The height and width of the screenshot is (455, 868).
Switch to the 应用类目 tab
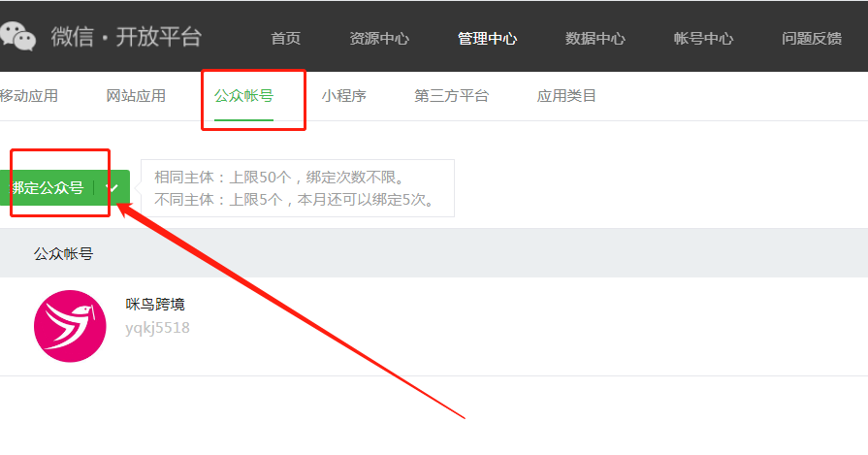tap(566, 96)
